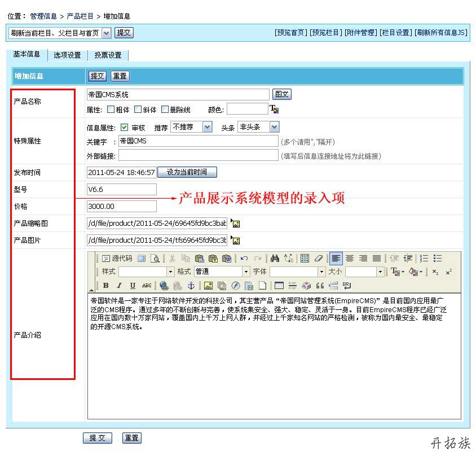
Task: Click the 设为当前时间 button
Action: [187, 172]
